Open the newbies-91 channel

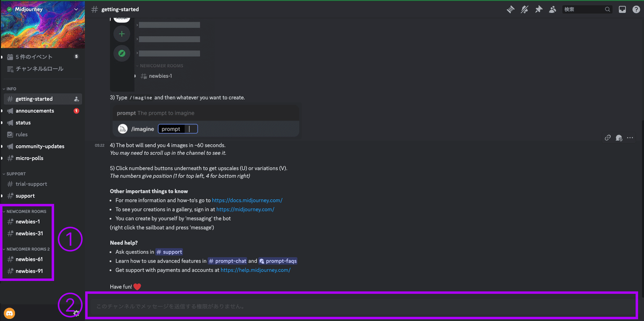[x=30, y=271]
